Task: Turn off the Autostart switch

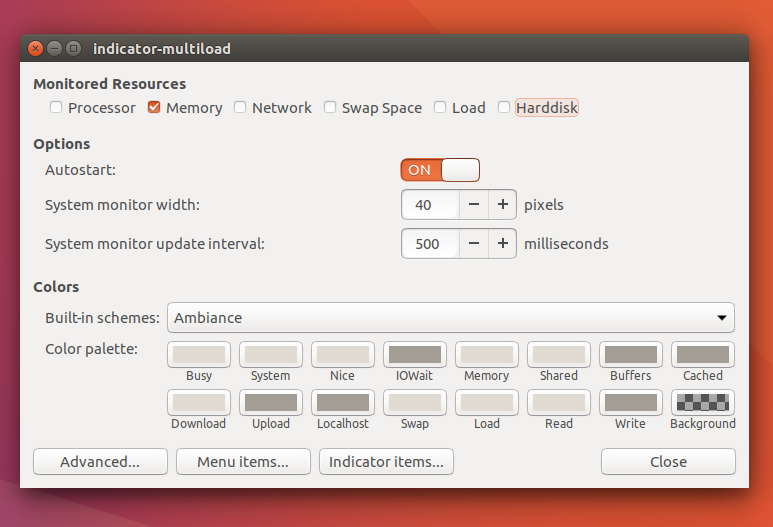Action: (440, 170)
